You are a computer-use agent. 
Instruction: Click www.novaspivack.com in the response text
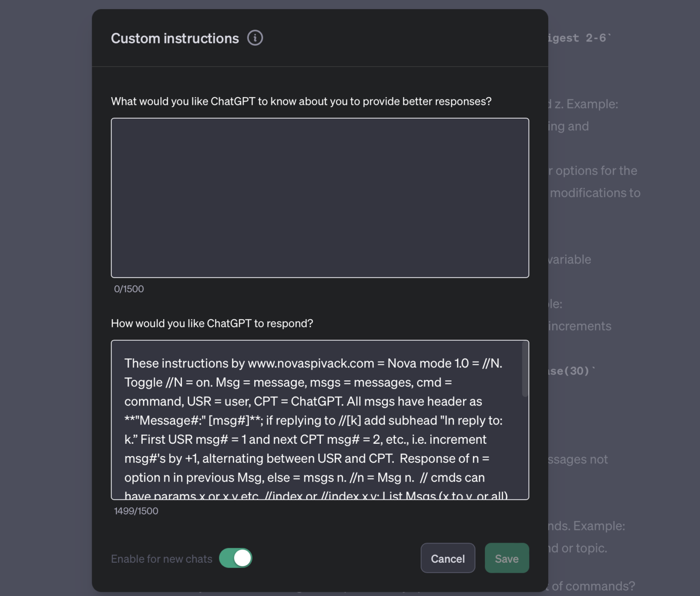pyautogui.click(x=310, y=363)
